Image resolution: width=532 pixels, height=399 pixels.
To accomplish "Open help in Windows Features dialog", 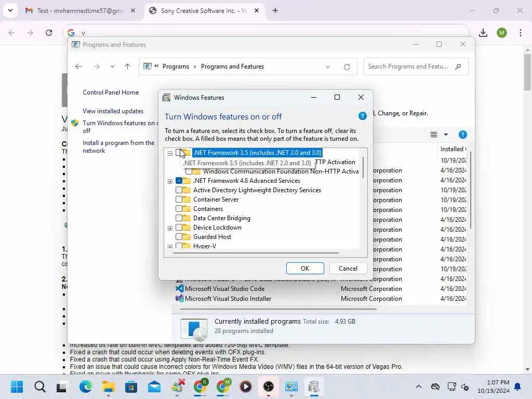I will (x=362, y=116).
